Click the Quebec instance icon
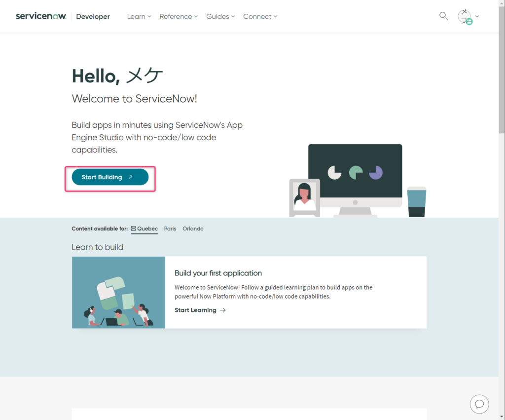 click(x=133, y=229)
